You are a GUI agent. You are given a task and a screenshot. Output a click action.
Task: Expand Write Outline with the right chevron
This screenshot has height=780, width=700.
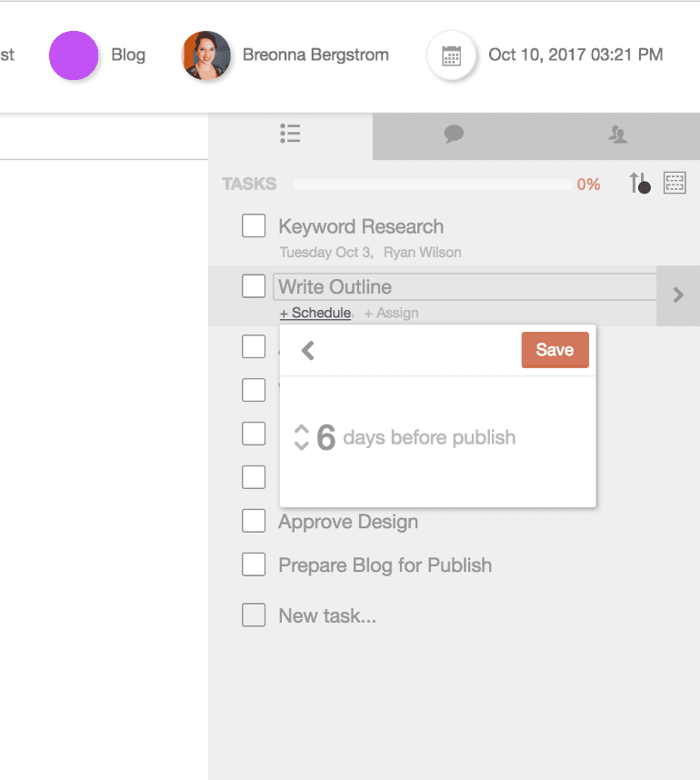tap(677, 295)
